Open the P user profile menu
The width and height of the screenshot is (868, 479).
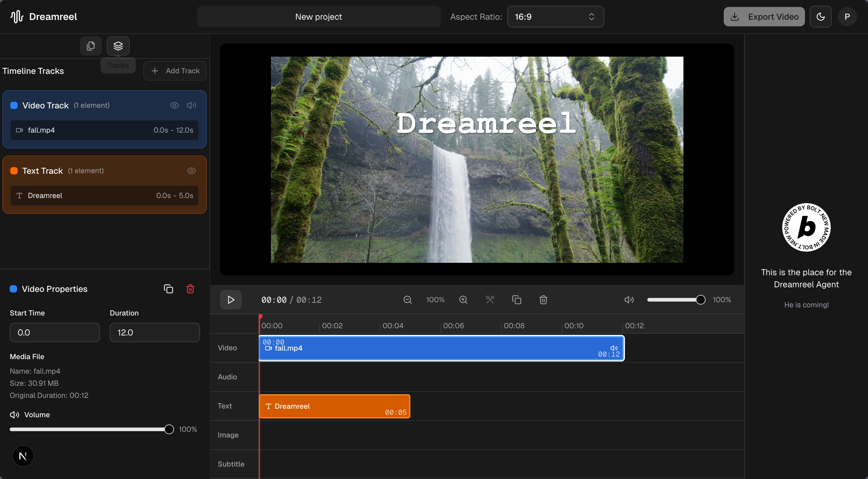(x=847, y=16)
